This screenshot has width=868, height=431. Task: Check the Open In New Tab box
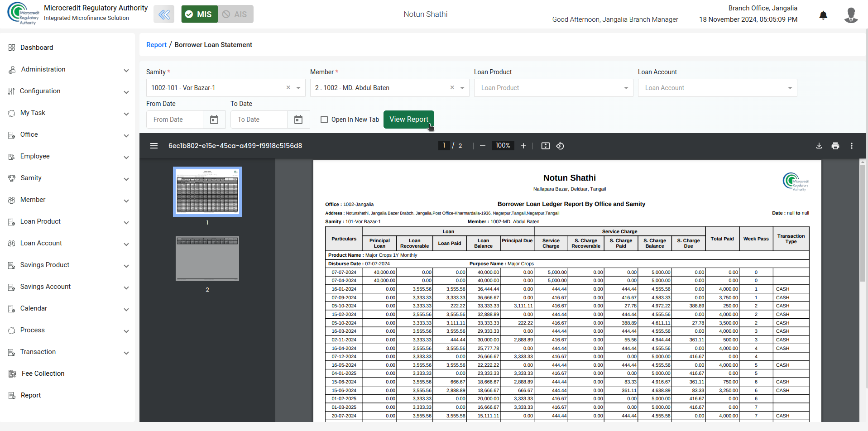click(x=324, y=120)
